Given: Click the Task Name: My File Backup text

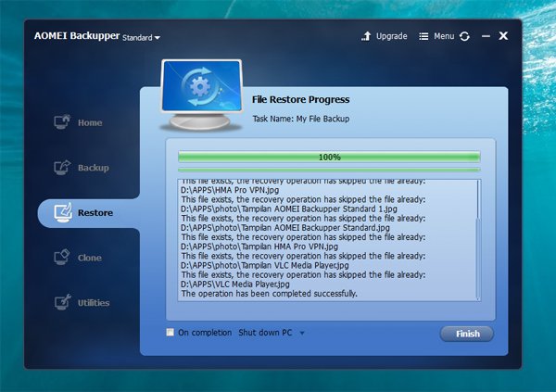Looking at the screenshot, I should (x=300, y=119).
